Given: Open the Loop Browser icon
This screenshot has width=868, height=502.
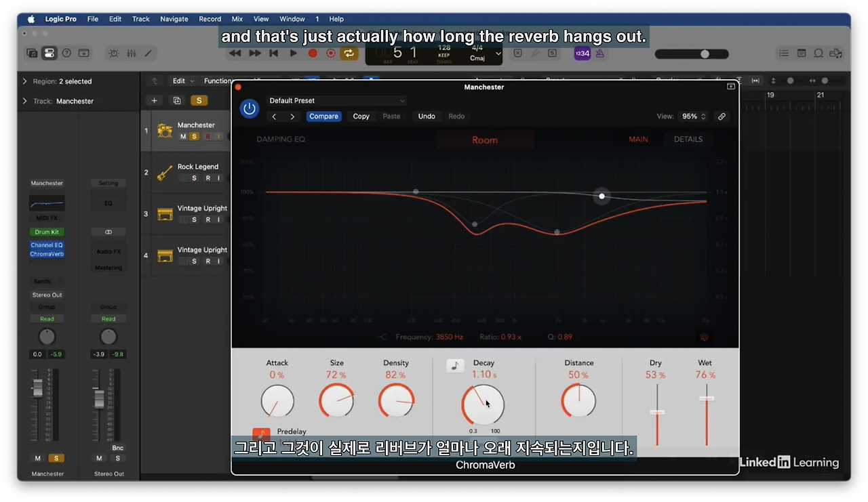Looking at the screenshot, I should tap(818, 53).
